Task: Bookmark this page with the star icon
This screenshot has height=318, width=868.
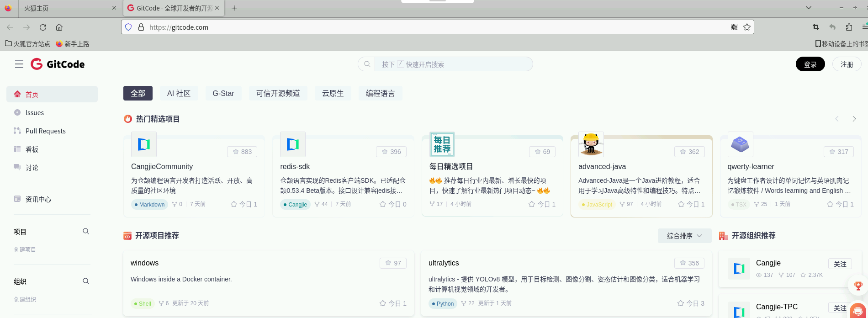Action: tap(747, 27)
